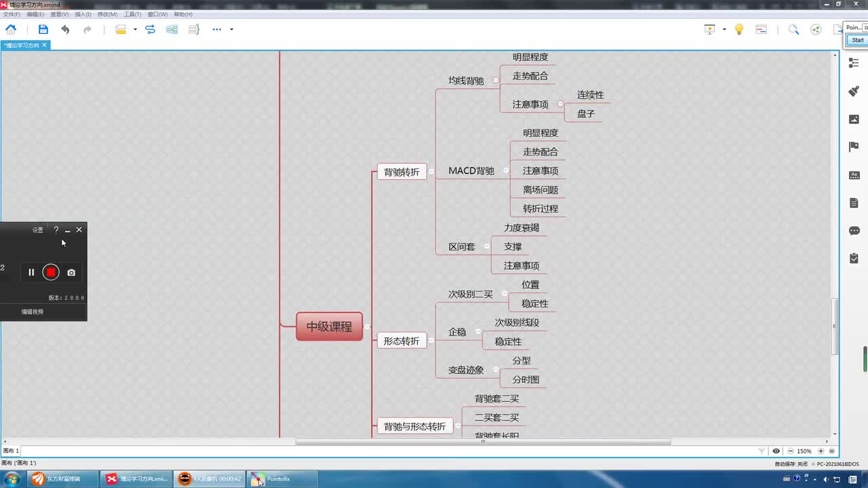Viewport: 868px width, 488px height.
Task: Add a boundary around topics
Action: coord(172,29)
